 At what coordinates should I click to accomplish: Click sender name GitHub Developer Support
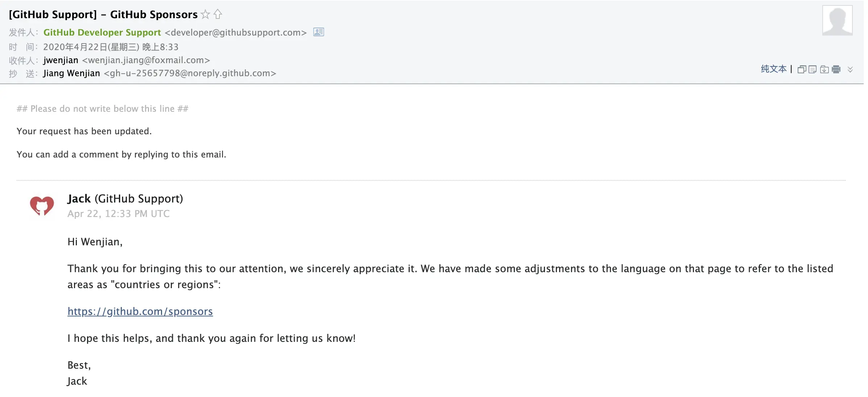coord(102,32)
